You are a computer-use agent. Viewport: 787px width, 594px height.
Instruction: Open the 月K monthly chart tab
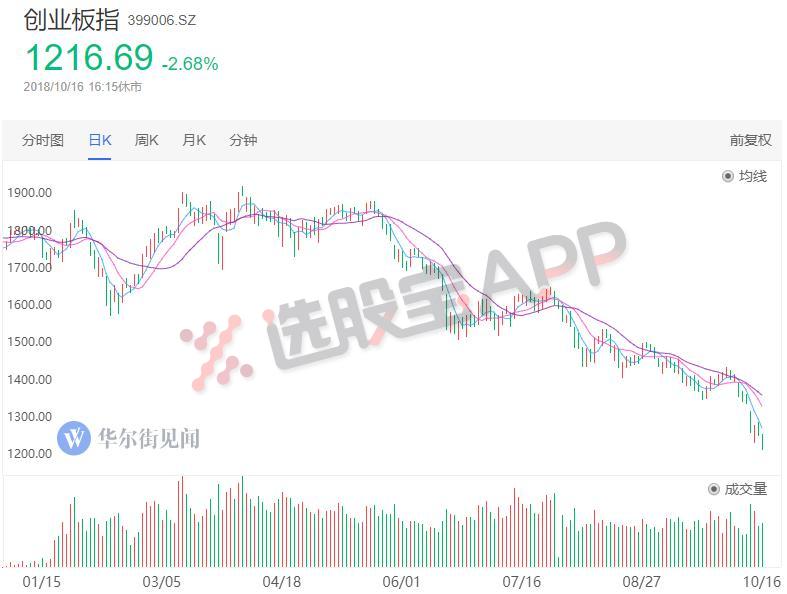(194, 140)
